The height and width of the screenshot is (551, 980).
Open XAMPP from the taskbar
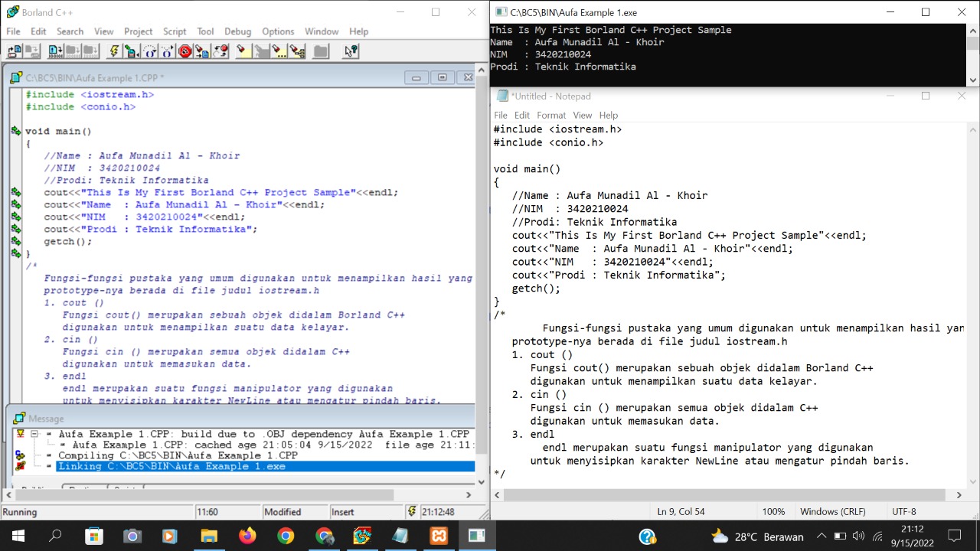point(439,536)
